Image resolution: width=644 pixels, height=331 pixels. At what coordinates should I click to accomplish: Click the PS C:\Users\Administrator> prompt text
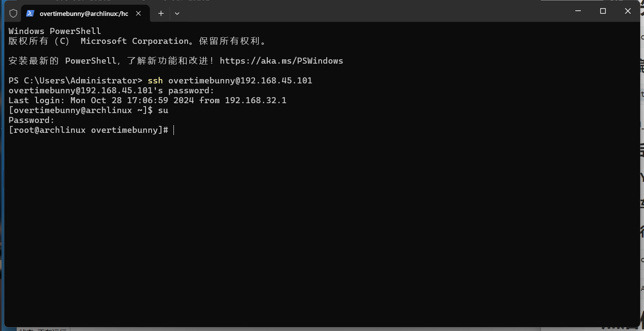(x=75, y=81)
